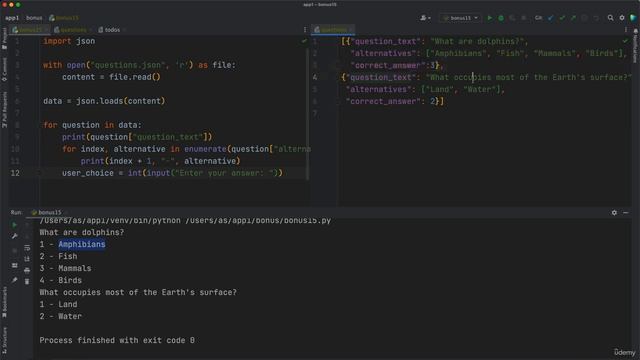Open Run panel settings gear
The image size is (640, 360).
(614, 213)
